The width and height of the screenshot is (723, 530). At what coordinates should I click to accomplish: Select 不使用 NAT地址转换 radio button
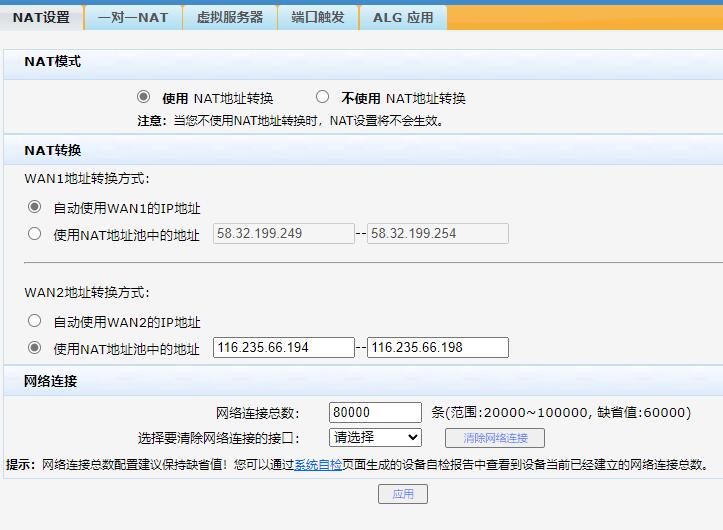coord(322,97)
